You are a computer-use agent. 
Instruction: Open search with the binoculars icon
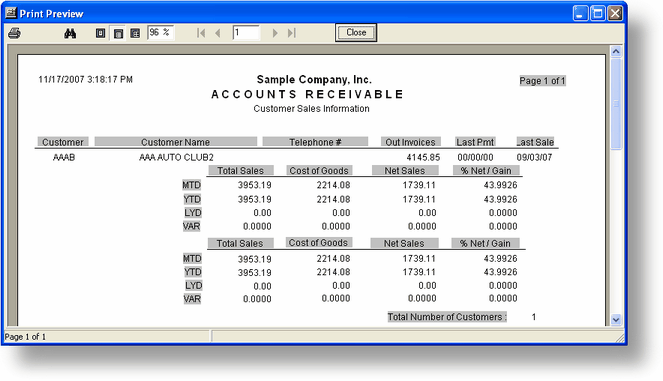(70, 33)
